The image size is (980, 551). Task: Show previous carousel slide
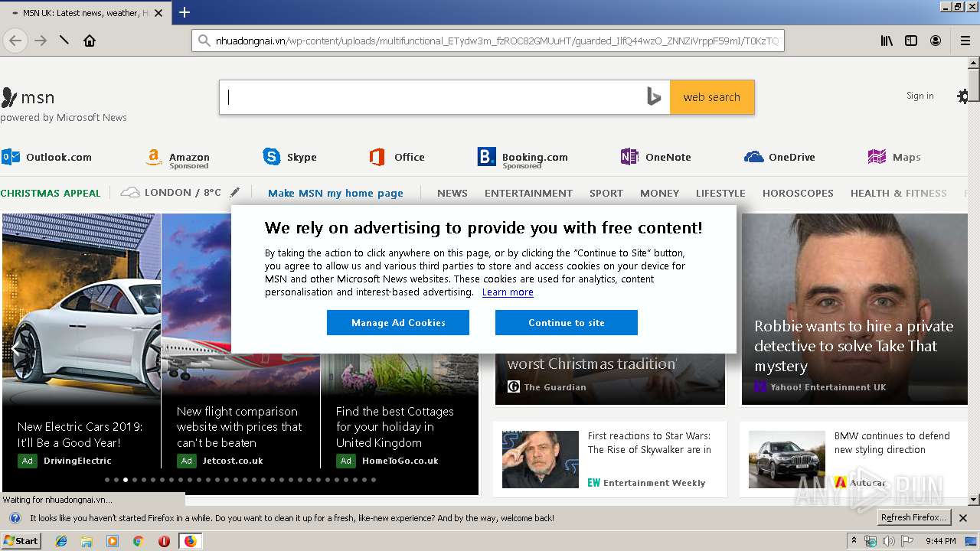pyautogui.click(x=14, y=349)
